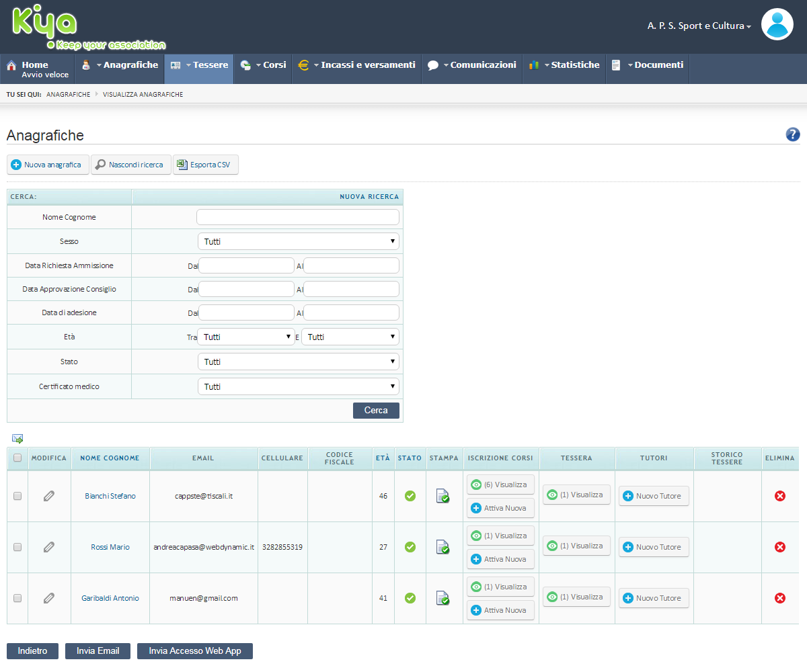The width and height of the screenshot is (807, 672).
Task: Check the row checkbox for Rossi Mario
Action: pyautogui.click(x=17, y=547)
